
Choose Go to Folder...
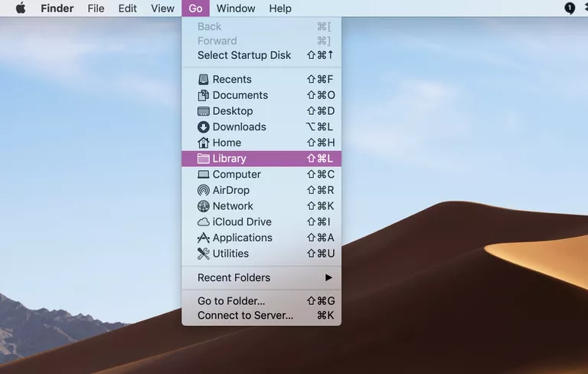click(261, 300)
